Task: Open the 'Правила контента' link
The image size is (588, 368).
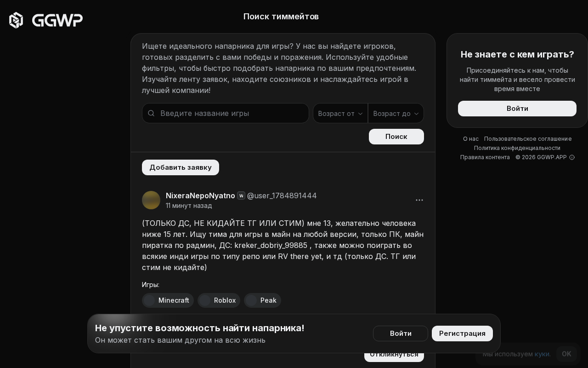Action: coord(485,157)
